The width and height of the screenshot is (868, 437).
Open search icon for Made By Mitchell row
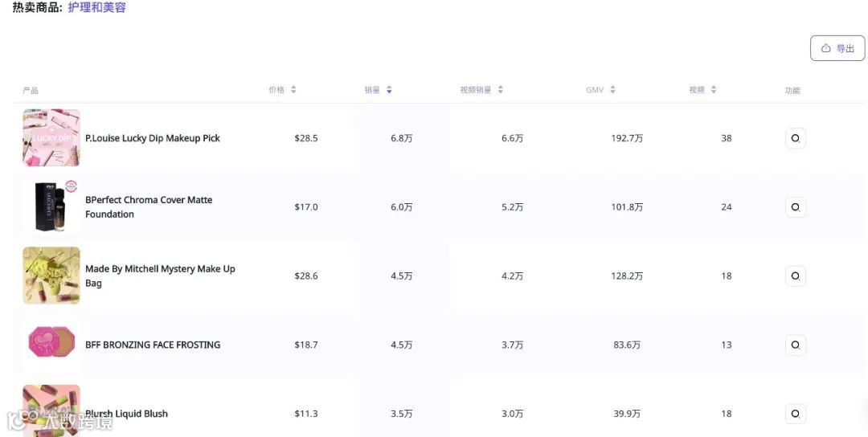click(795, 276)
